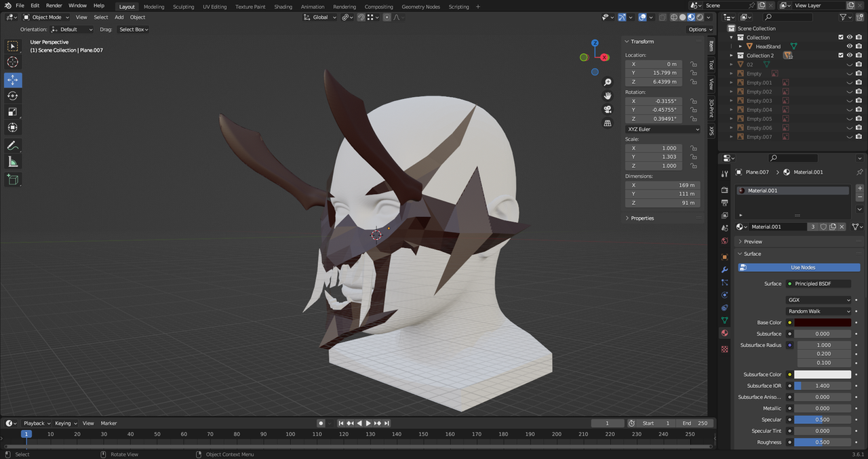Activate the Scale tool

13,112
